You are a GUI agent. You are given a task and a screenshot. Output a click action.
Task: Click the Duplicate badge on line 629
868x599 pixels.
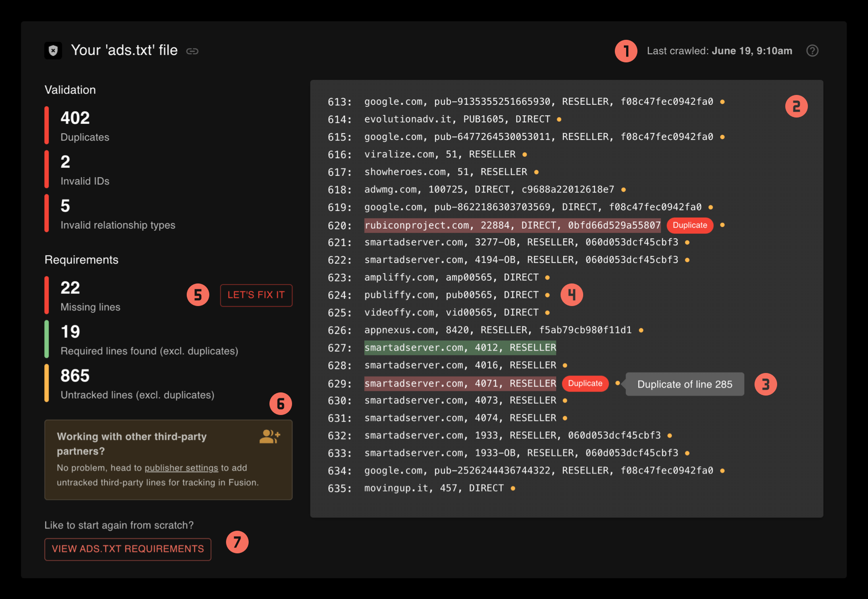585,383
